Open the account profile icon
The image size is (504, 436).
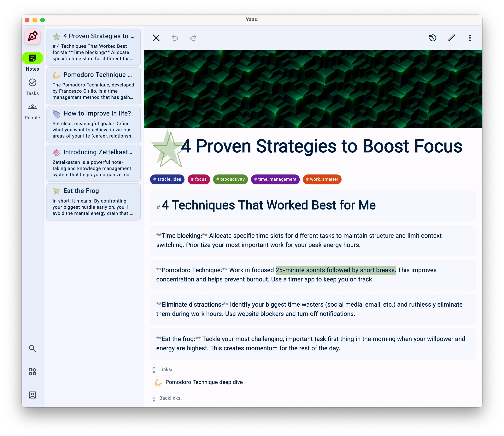[x=32, y=395]
